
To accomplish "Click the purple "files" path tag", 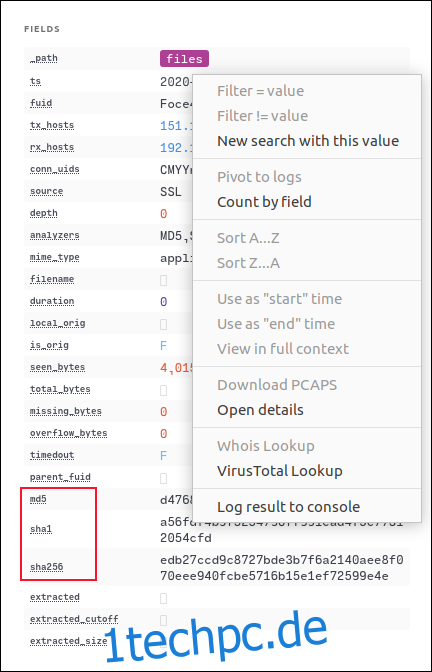I will coord(184,59).
